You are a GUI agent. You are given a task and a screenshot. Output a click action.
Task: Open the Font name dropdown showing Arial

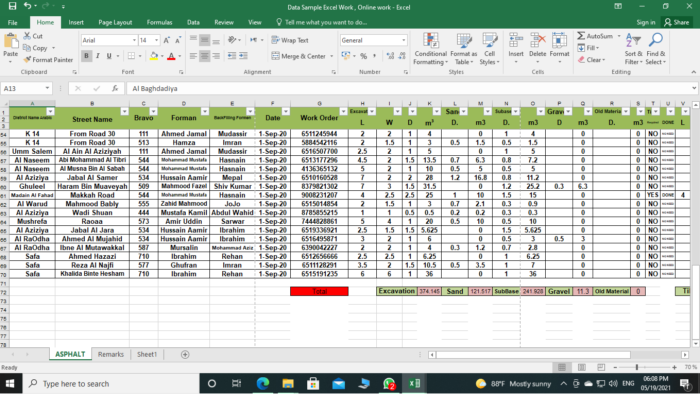point(134,40)
